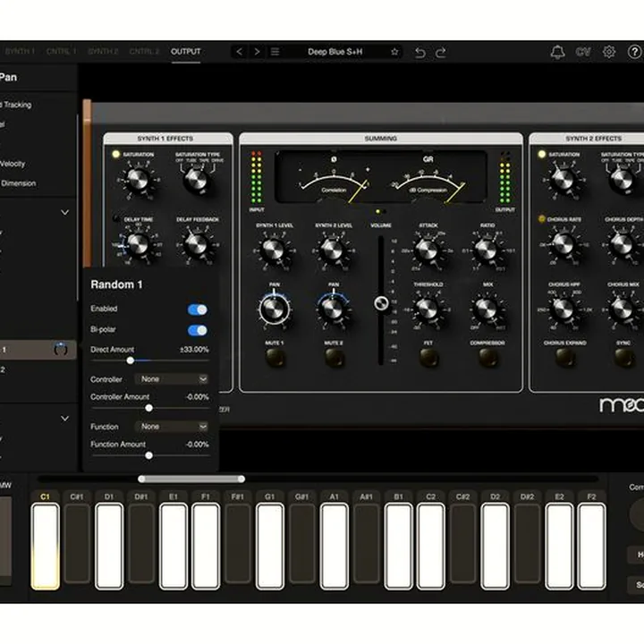This screenshot has height=644, width=644.
Task: Open the preset list menu icon
Action: pos(275,52)
